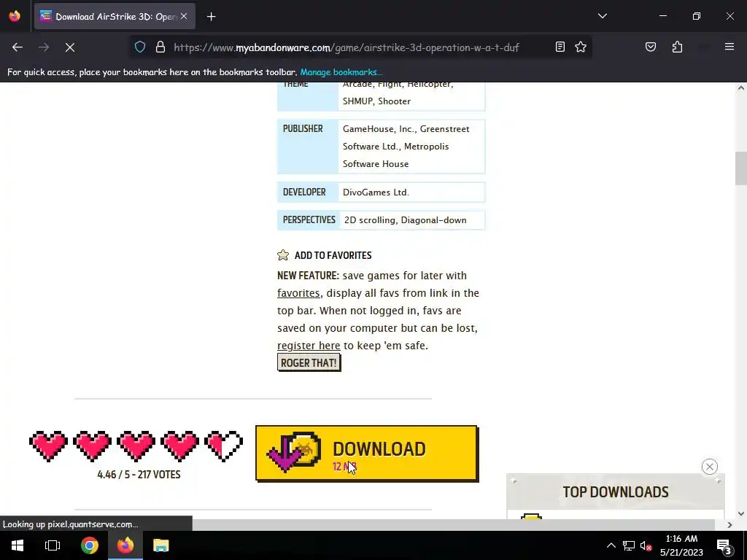The width and height of the screenshot is (747, 560).
Task: Click the yellow DOWNLOAD button
Action: [x=367, y=454]
